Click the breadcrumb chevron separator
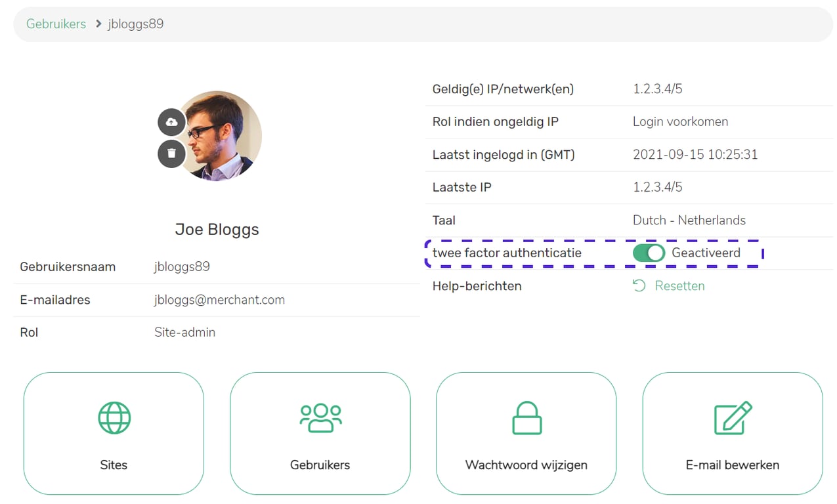837x504 pixels. point(98,24)
